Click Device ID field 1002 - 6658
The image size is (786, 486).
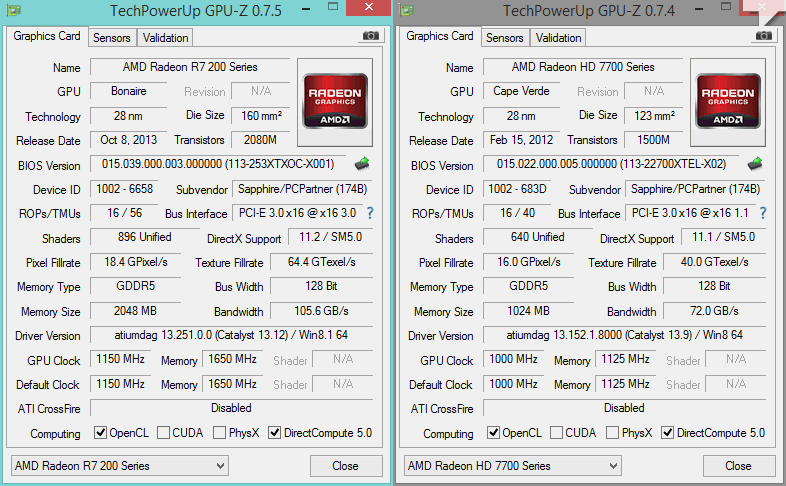tap(124, 189)
